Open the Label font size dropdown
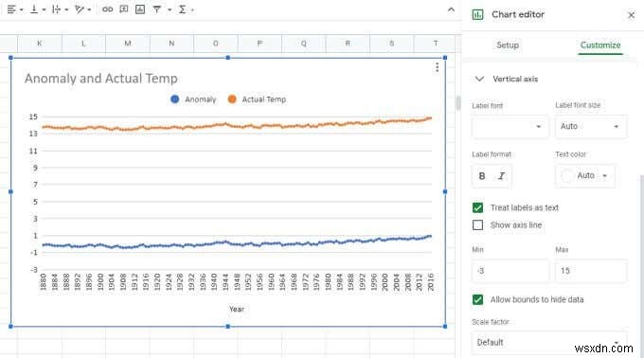Screen dimensions: 644x358 tap(591, 127)
